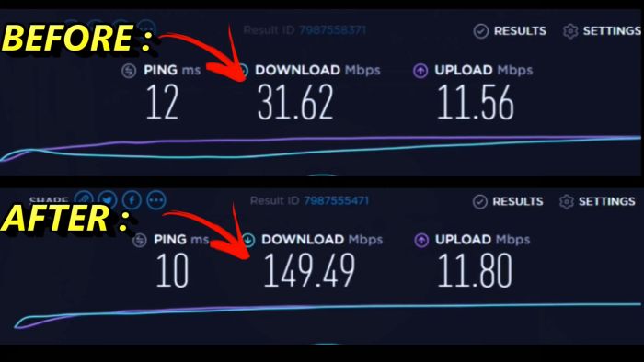Open Result ID 7987555471 link
Screen dimensions: 644x362
[x=337, y=200]
